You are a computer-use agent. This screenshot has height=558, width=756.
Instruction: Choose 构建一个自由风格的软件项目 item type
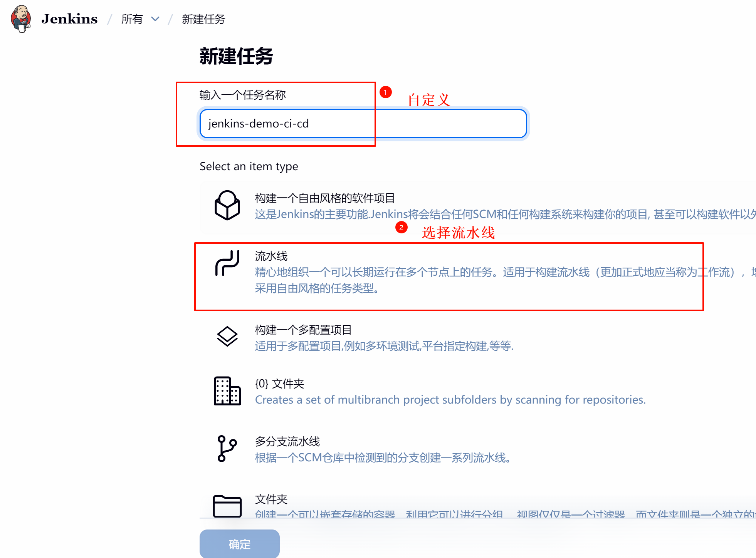pos(324,198)
